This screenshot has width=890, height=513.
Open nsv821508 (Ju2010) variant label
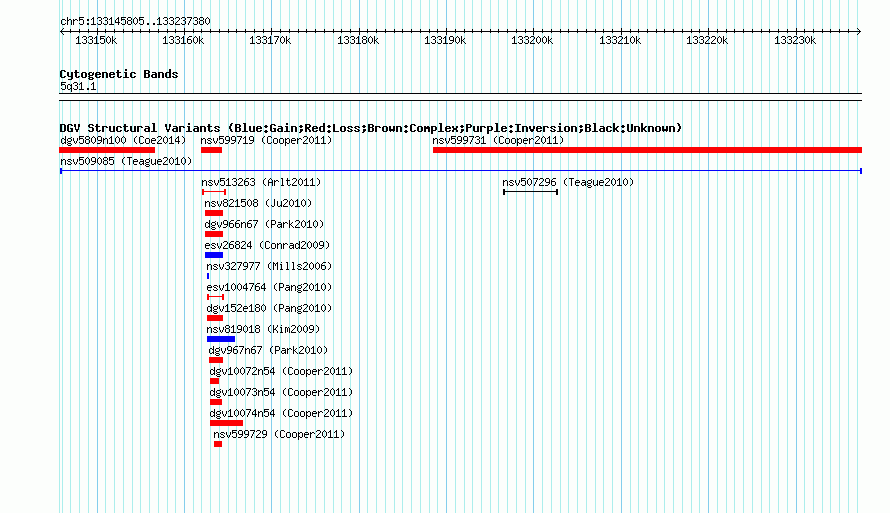point(258,203)
